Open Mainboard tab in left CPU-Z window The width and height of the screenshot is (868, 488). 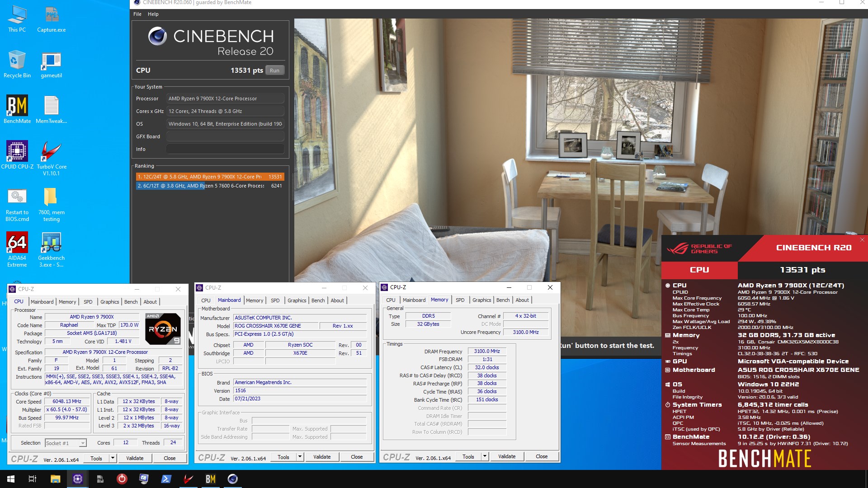click(42, 302)
